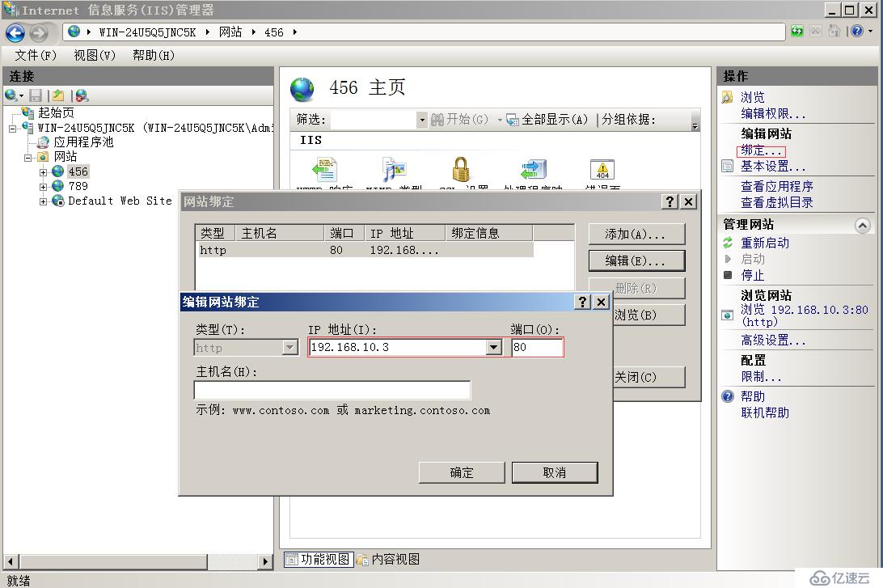Click the Close (C) button in Site Bindings
Viewport: 883px width, 588px height.
pos(649,378)
